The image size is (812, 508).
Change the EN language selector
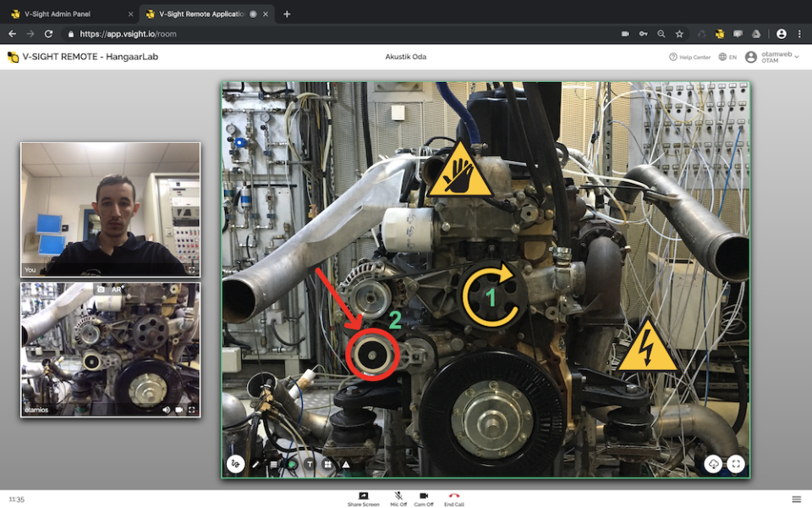click(x=727, y=57)
